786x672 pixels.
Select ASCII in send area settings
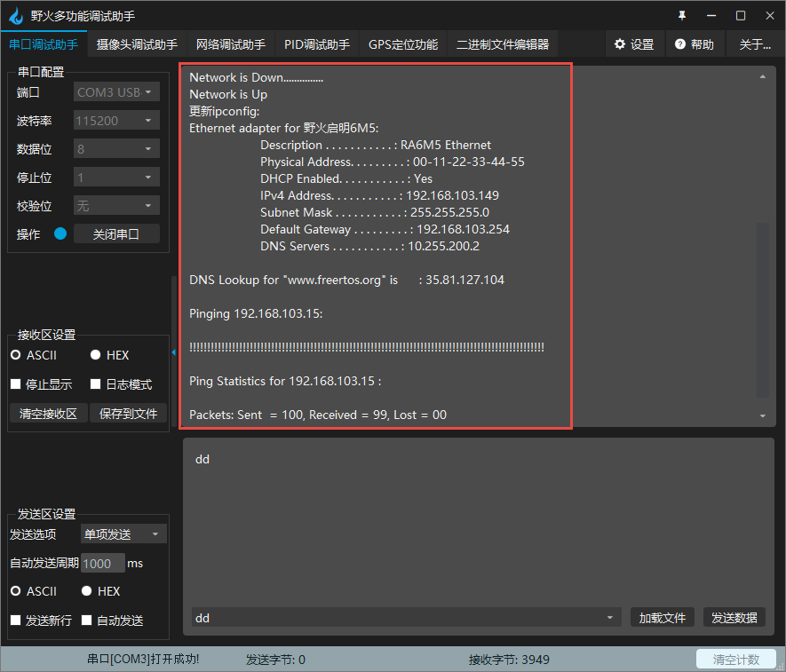[x=15, y=591]
